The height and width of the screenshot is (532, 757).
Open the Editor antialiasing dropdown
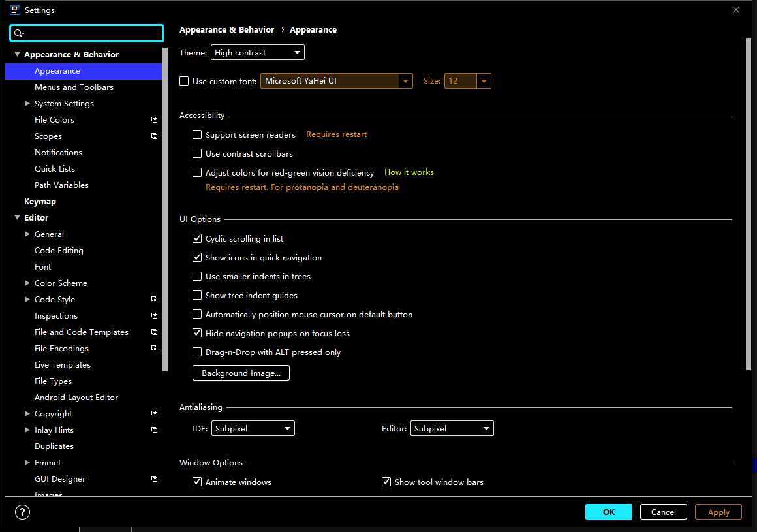click(452, 428)
